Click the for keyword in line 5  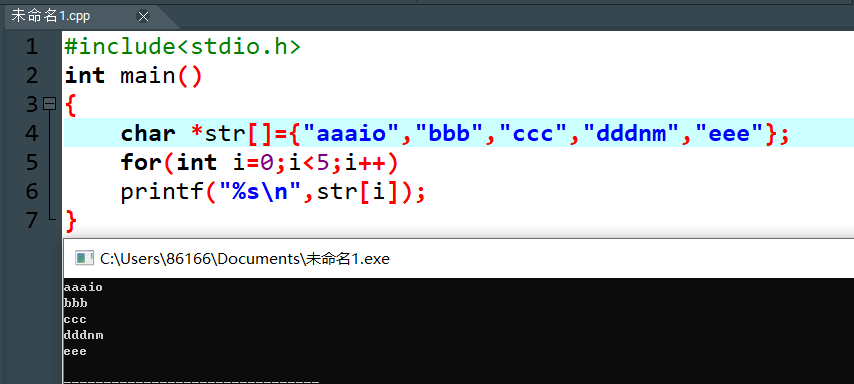coord(141,162)
